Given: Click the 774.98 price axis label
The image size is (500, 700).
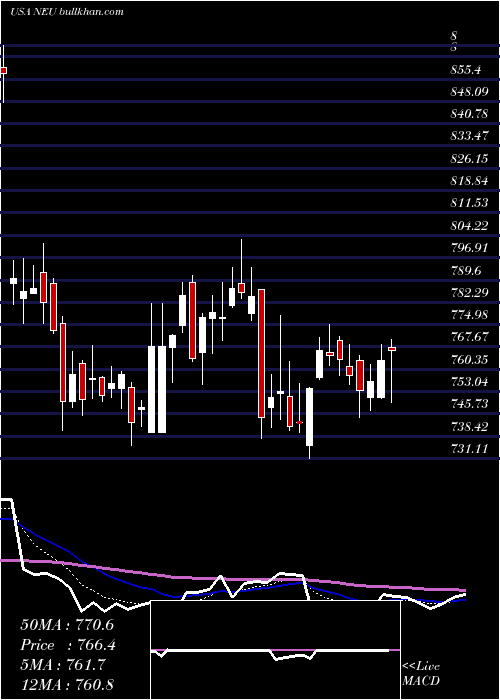Looking at the screenshot, I should (x=469, y=315).
